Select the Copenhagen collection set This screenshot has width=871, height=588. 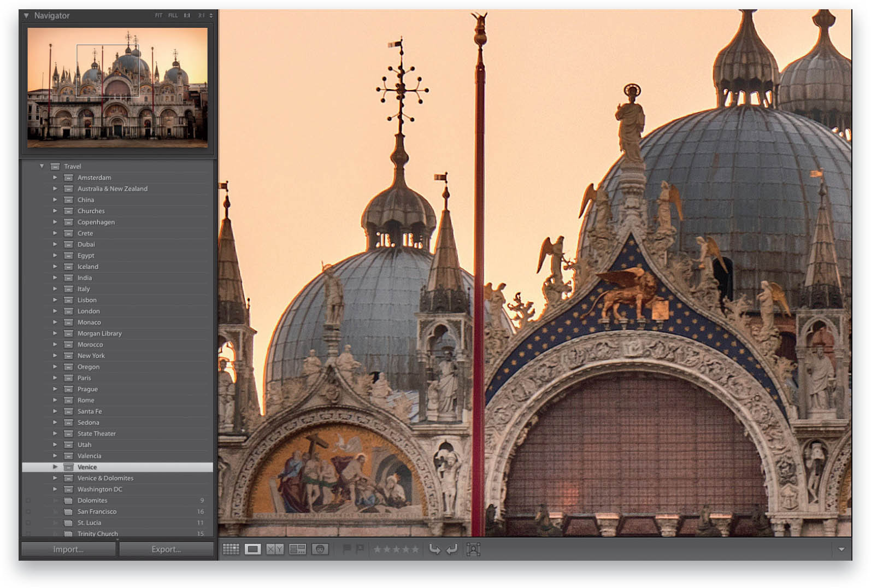click(x=117, y=222)
